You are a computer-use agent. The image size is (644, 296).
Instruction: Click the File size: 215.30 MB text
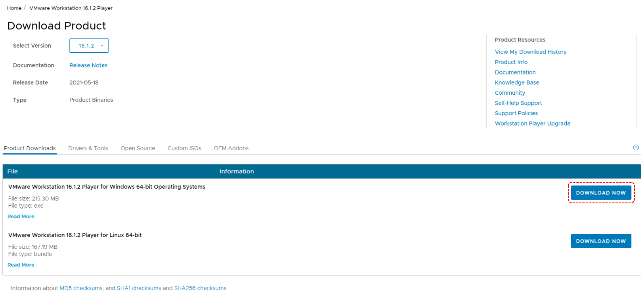(33, 199)
